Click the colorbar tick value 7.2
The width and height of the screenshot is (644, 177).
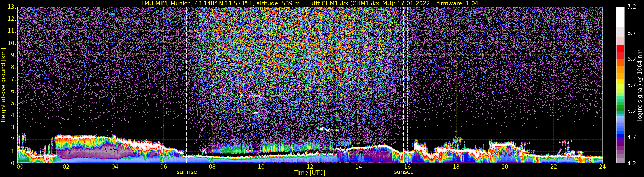point(632,7)
